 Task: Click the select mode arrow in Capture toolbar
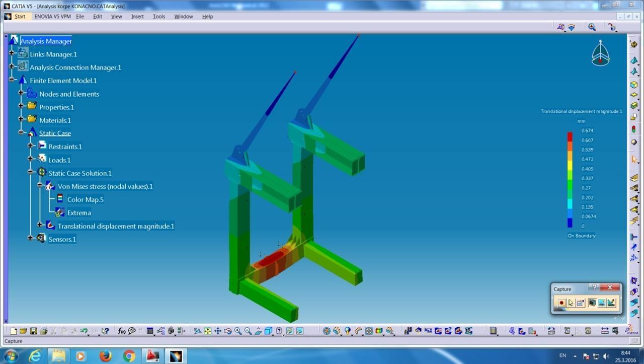[x=571, y=303]
